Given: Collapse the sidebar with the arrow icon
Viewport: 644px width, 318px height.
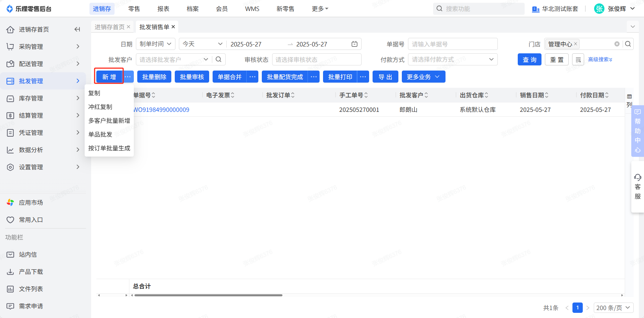Looking at the screenshot, I should point(77,29).
